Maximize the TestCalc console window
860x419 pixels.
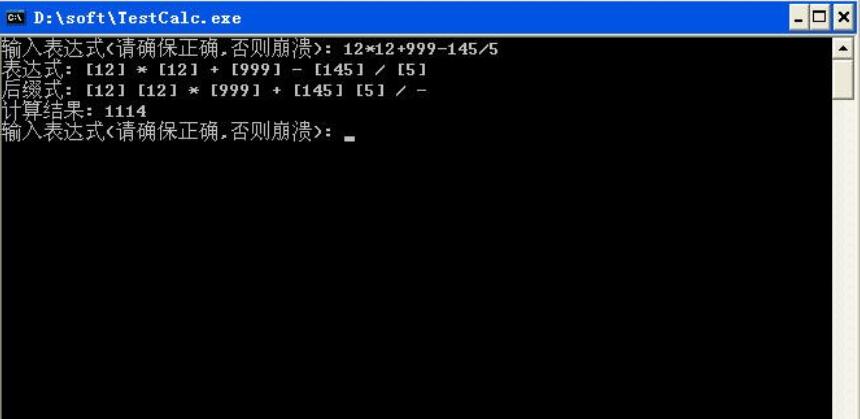[x=820, y=18]
